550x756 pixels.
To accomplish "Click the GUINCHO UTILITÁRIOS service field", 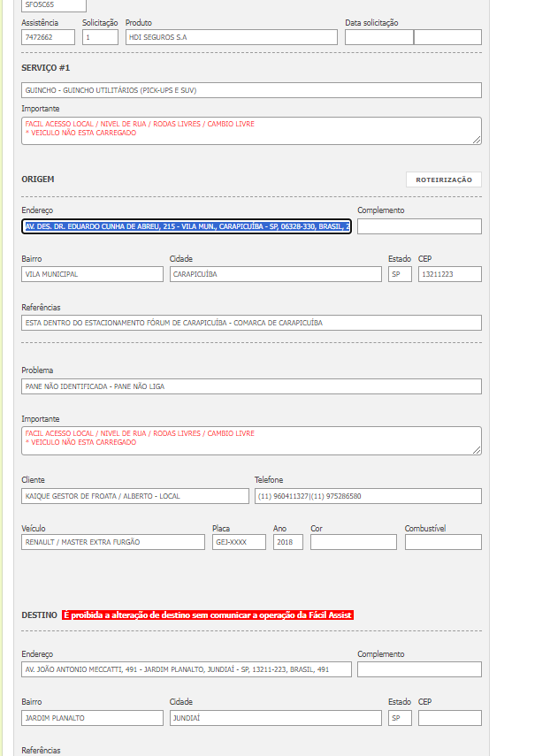I will (251, 90).
